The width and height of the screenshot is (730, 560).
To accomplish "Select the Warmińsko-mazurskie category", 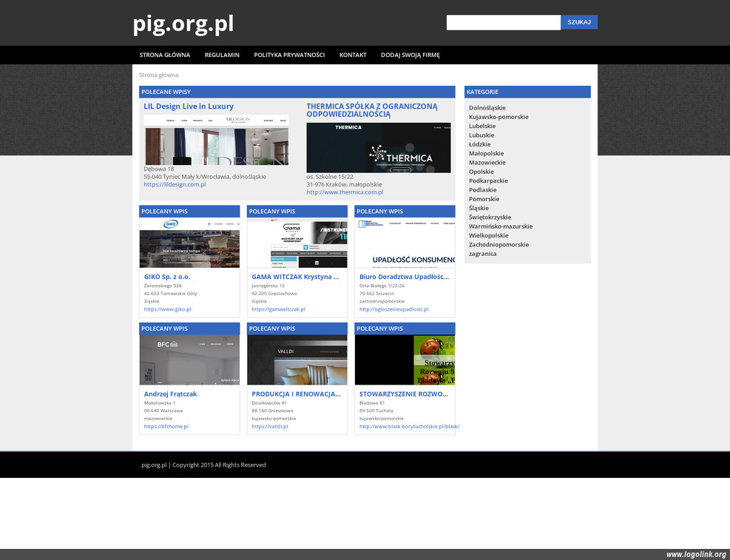I will point(501,226).
